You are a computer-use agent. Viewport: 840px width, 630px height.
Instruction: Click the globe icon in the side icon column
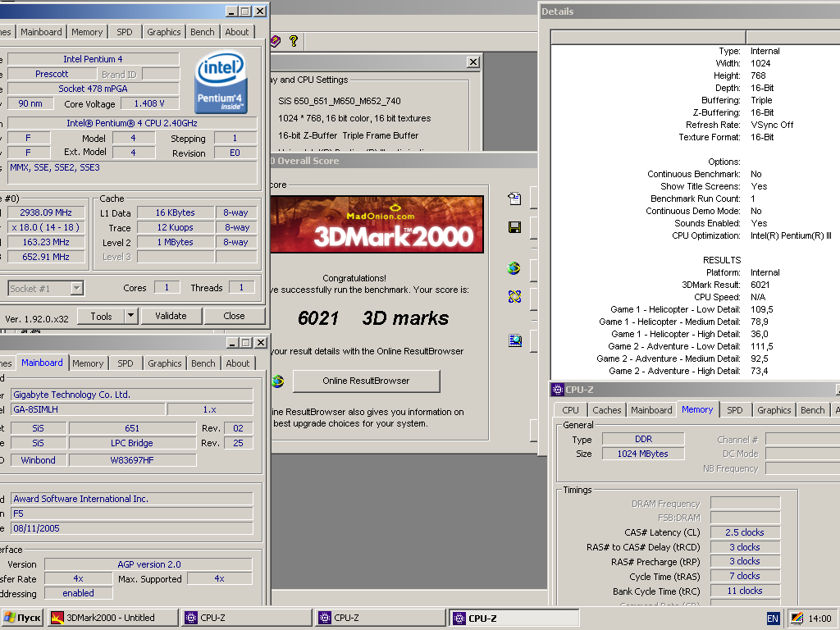[514, 268]
